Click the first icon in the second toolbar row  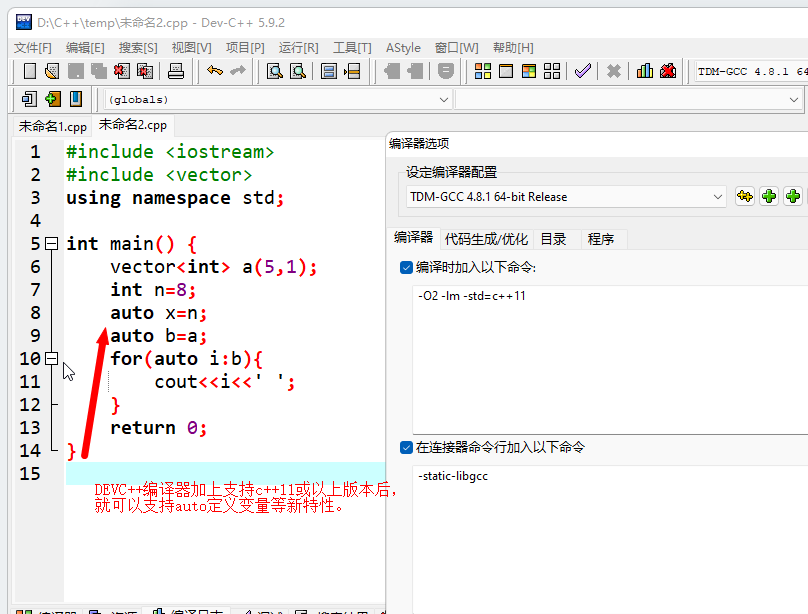[x=29, y=99]
